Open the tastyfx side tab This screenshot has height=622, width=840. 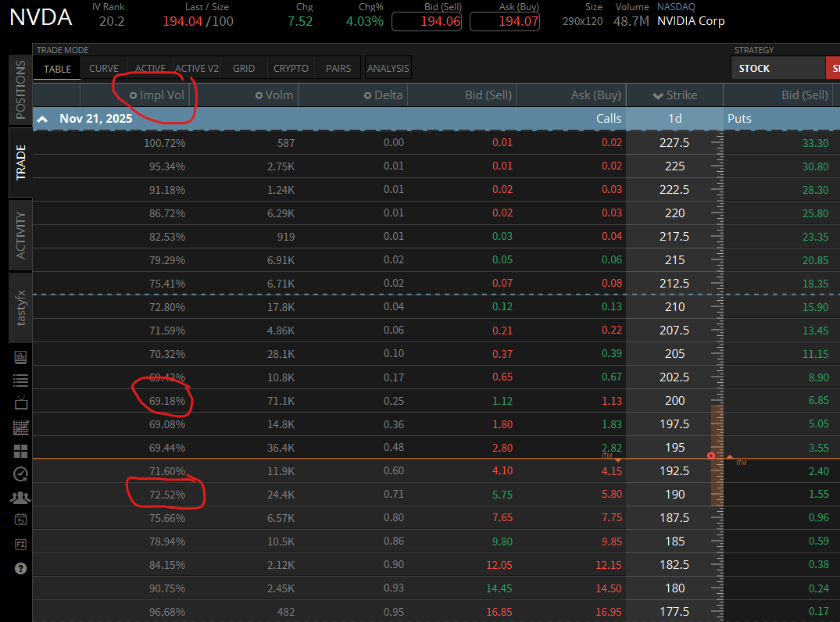(x=20, y=308)
